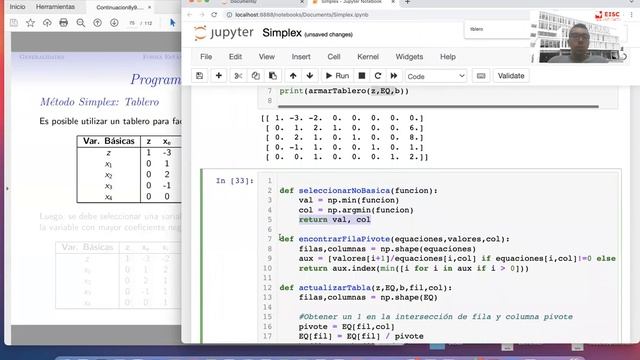Image resolution: width=640 pixels, height=360 pixels.
Task: Click the Jupyter logo
Action: click(224, 33)
